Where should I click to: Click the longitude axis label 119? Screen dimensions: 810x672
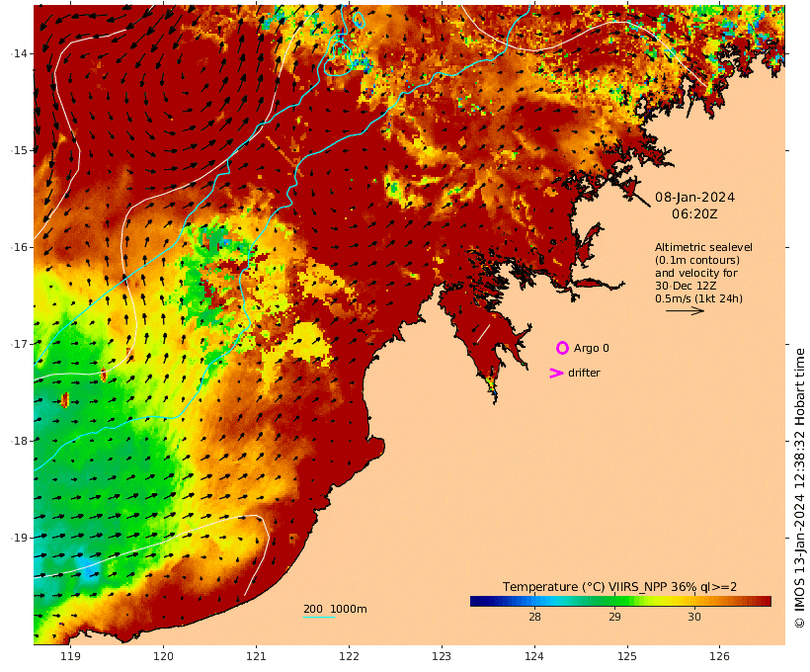coord(71,656)
